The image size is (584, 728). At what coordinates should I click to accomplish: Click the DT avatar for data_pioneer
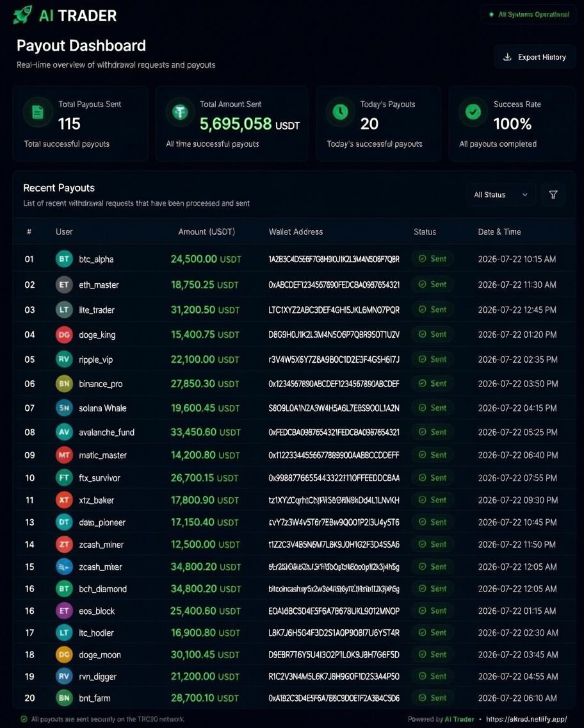[x=64, y=522]
